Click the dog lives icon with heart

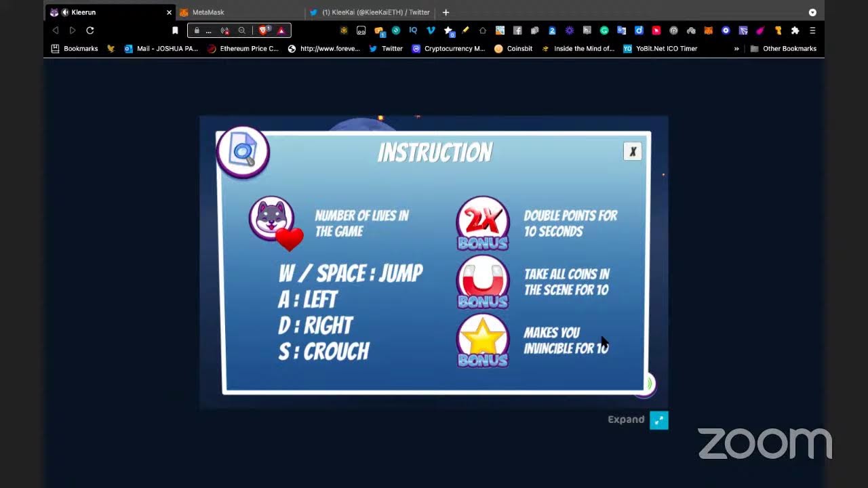pos(275,224)
